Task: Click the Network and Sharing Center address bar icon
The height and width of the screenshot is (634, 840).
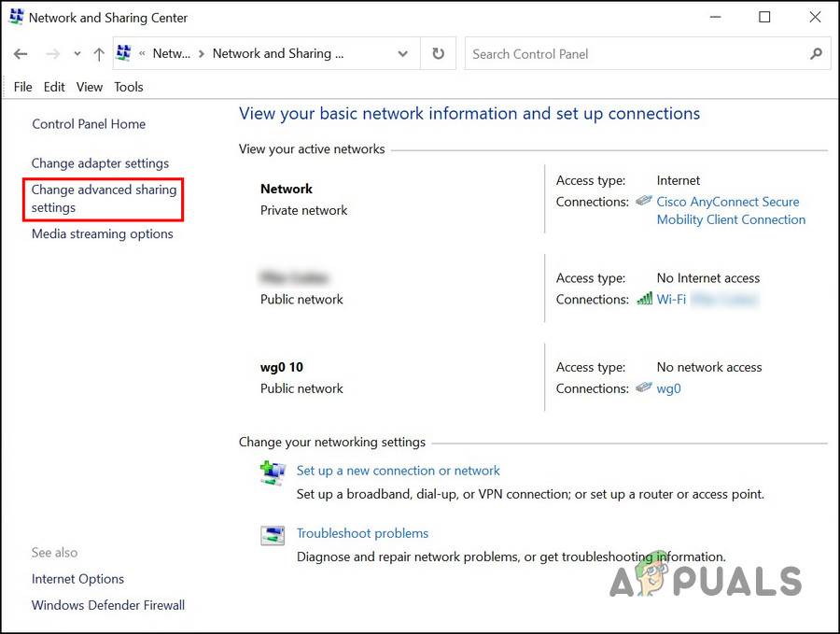Action: coord(123,53)
